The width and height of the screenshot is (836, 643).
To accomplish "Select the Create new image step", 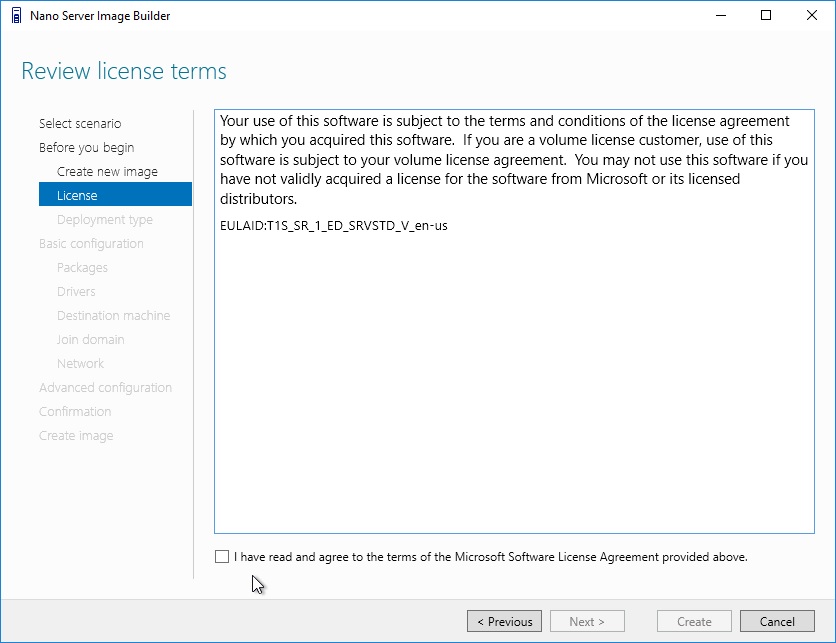I will pyautogui.click(x=107, y=172).
